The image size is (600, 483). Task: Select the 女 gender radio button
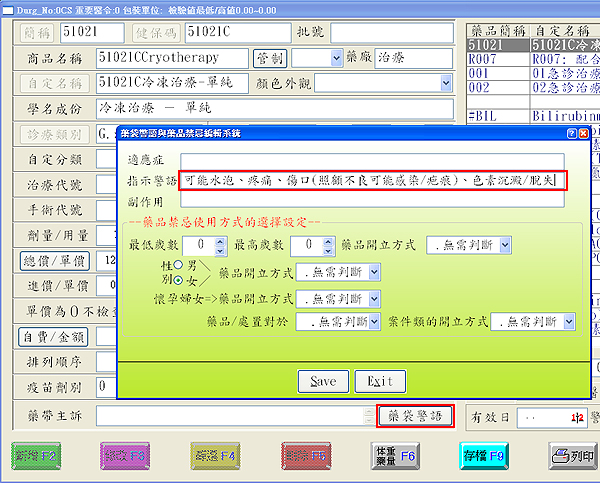(x=180, y=279)
